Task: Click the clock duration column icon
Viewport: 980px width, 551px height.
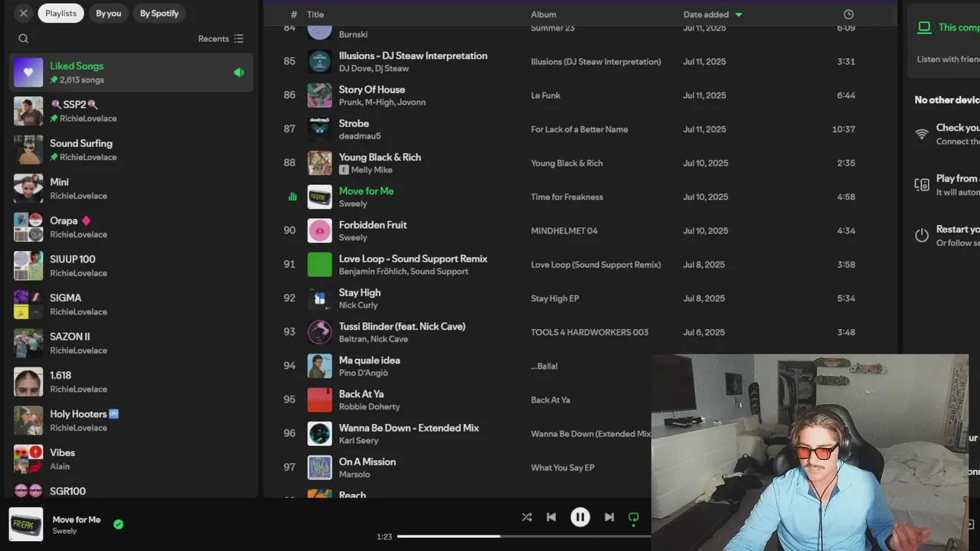Action: (x=848, y=15)
